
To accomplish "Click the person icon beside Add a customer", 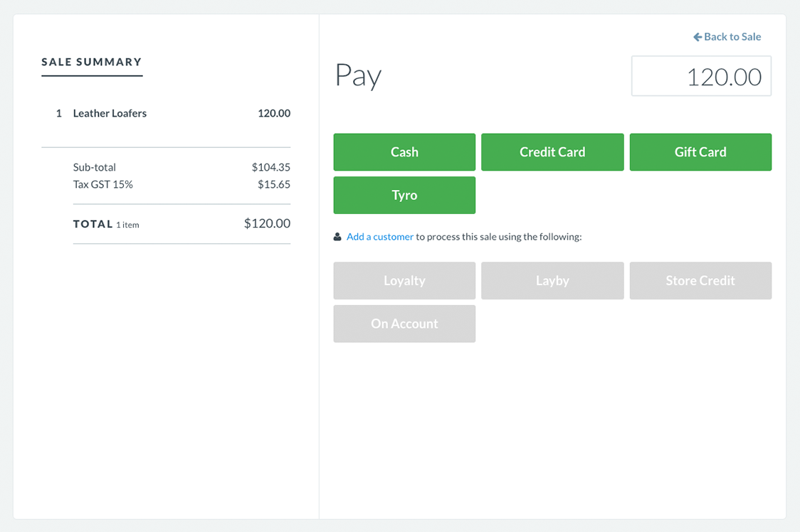I will click(337, 237).
